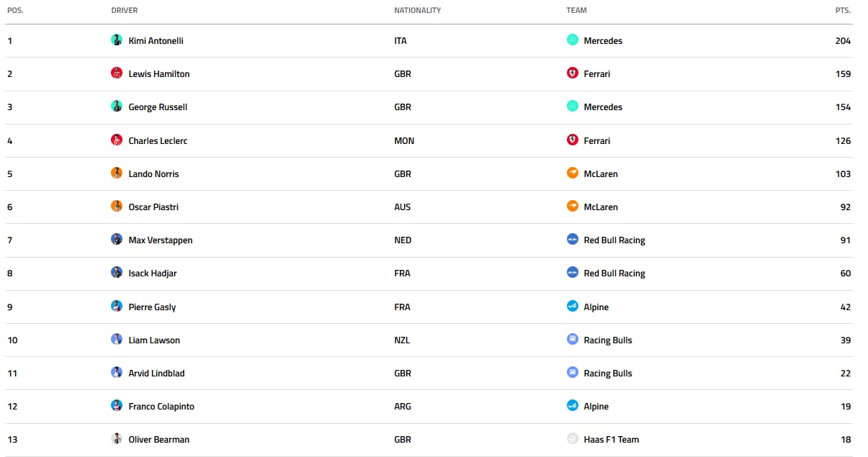The height and width of the screenshot is (457, 868).
Task: Click the TEAM column header
Action: pyautogui.click(x=577, y=11)
